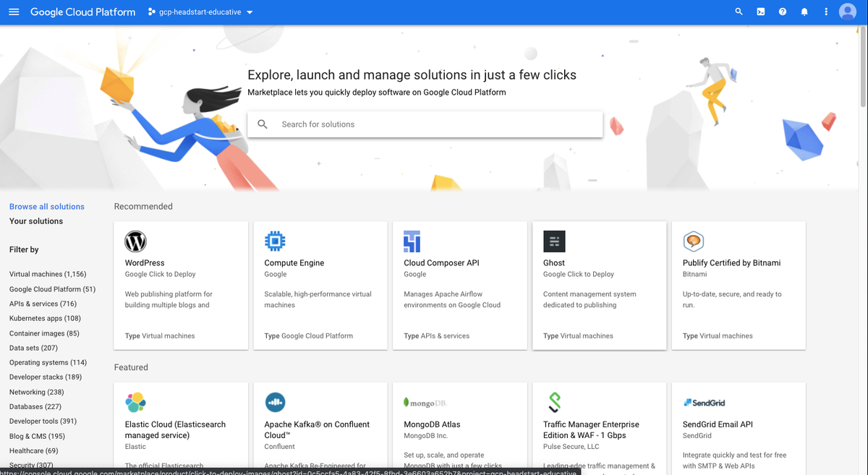Click the Cloud Composer API icon
This screenshot has height=475, width=868.
[x=412, y=241]
